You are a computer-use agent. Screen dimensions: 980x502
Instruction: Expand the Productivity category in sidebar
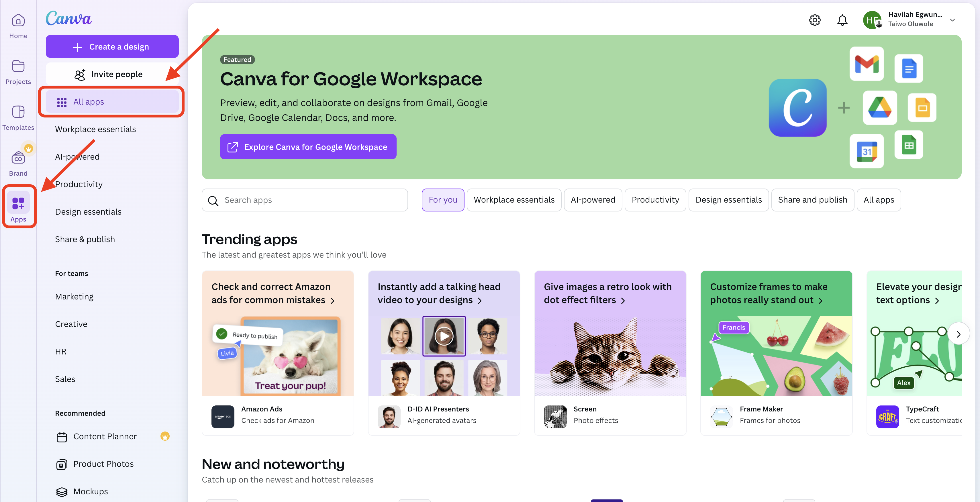point(78,183)
